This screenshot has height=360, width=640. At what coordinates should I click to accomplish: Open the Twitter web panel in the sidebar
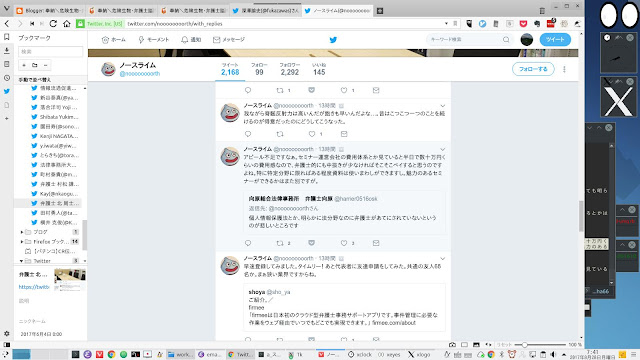pos(7,91)
